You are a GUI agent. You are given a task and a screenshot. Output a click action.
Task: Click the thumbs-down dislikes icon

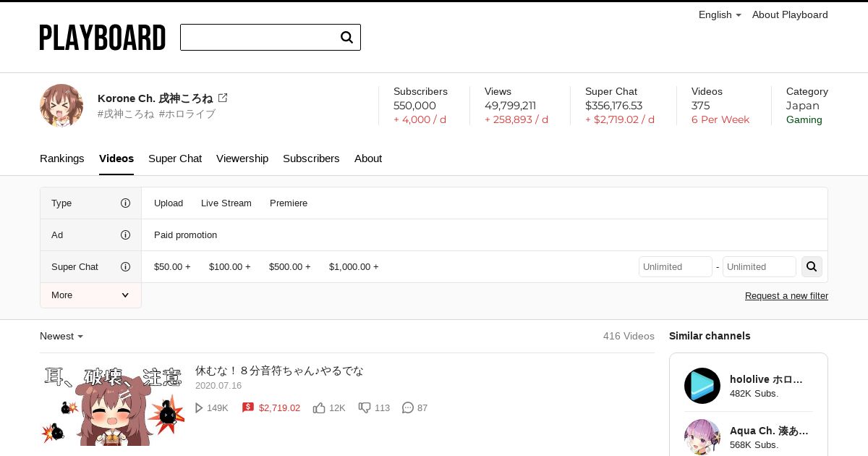365,408
